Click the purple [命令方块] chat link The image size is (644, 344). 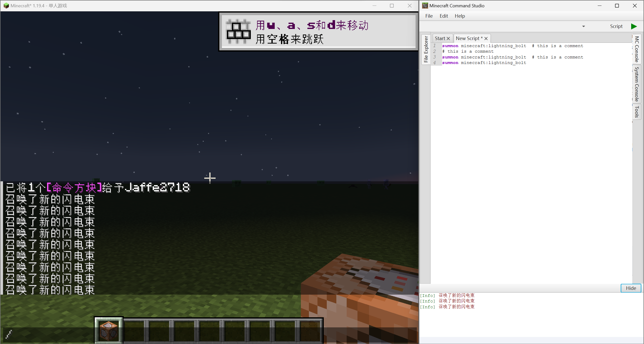pyautogui.click(x=74, y=188)
